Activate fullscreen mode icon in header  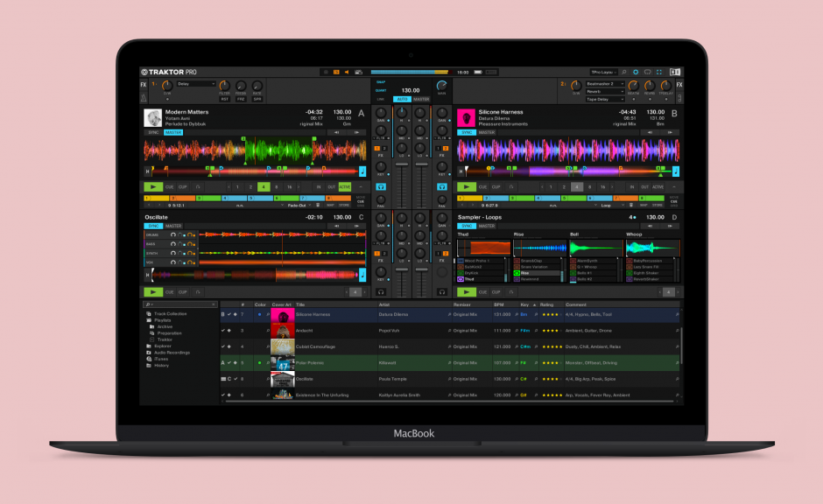click(658, 72)
